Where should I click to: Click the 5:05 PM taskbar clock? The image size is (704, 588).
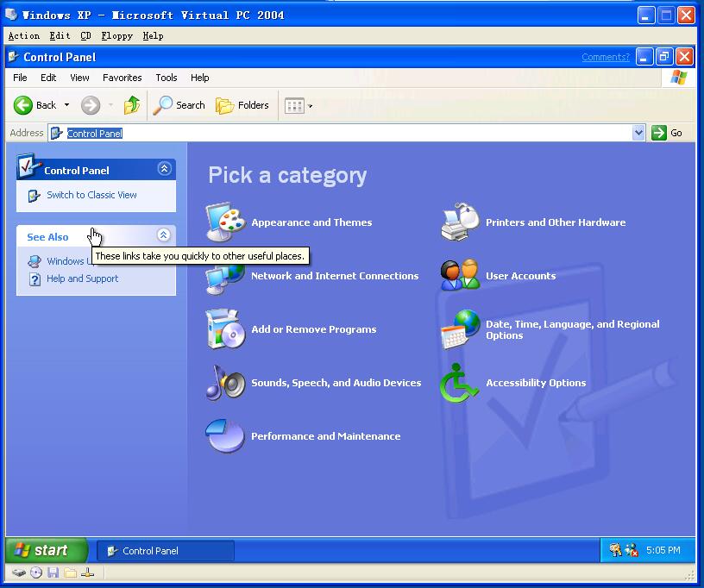(663, 550)
